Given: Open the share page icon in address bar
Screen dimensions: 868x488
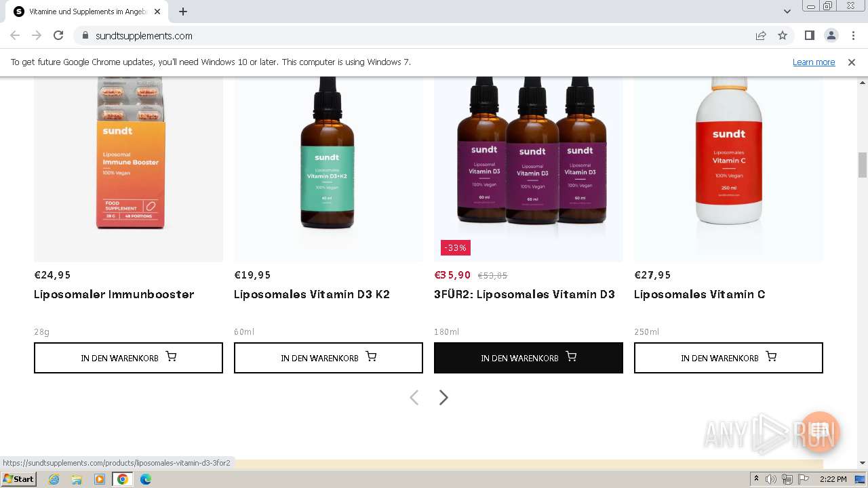Looking at the screenshot, I should pos(761,35).
